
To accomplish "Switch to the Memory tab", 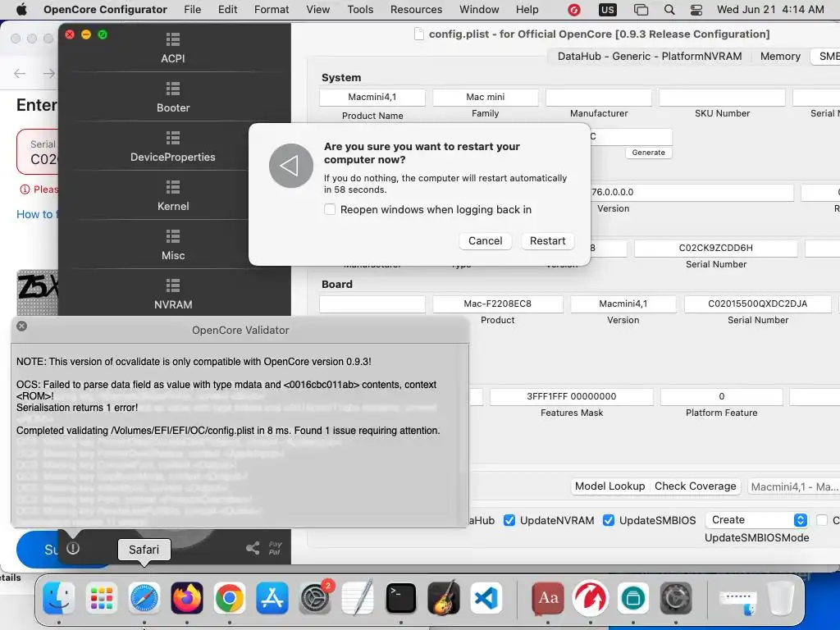I will (780, 57).
